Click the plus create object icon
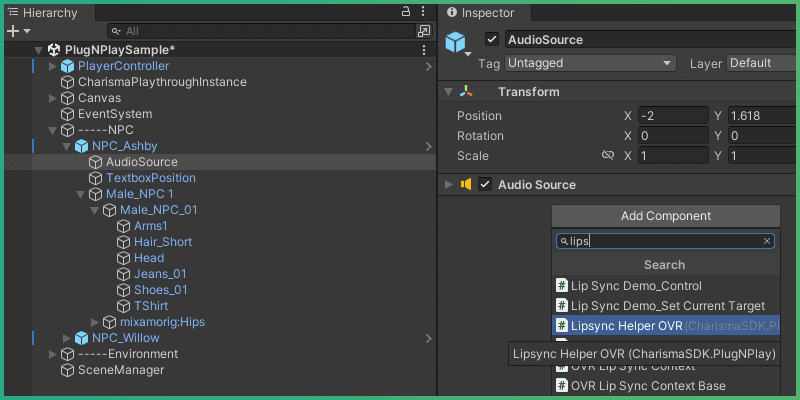Screen dimensions: 800x400 pos(13,31)
